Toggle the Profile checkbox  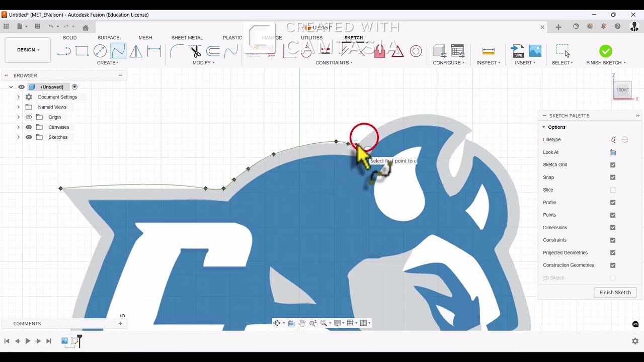(613, 203)
